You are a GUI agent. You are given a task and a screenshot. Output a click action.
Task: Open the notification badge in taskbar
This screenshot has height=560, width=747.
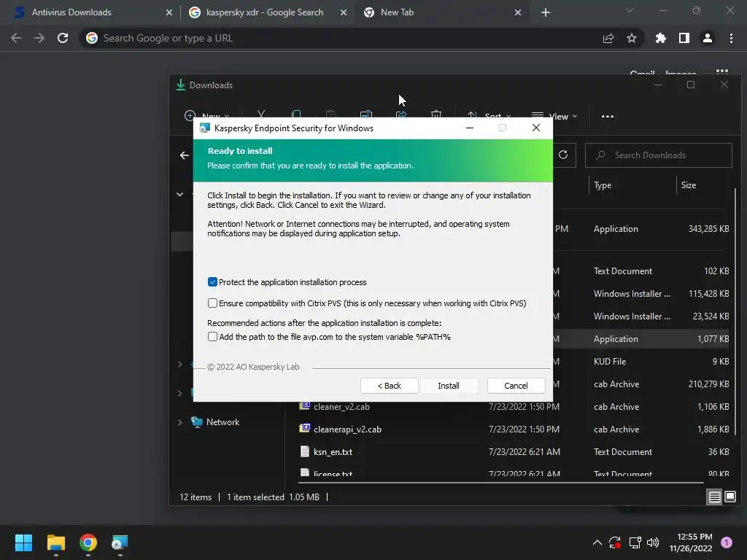coord(727,542)
